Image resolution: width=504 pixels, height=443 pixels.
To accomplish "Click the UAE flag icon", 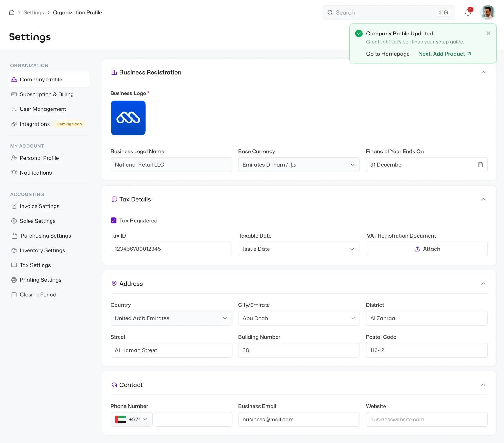I will 120,420.
